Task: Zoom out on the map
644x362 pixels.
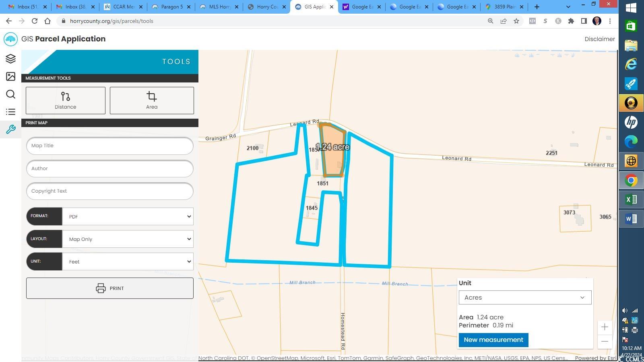Action: tap(605, 341)
